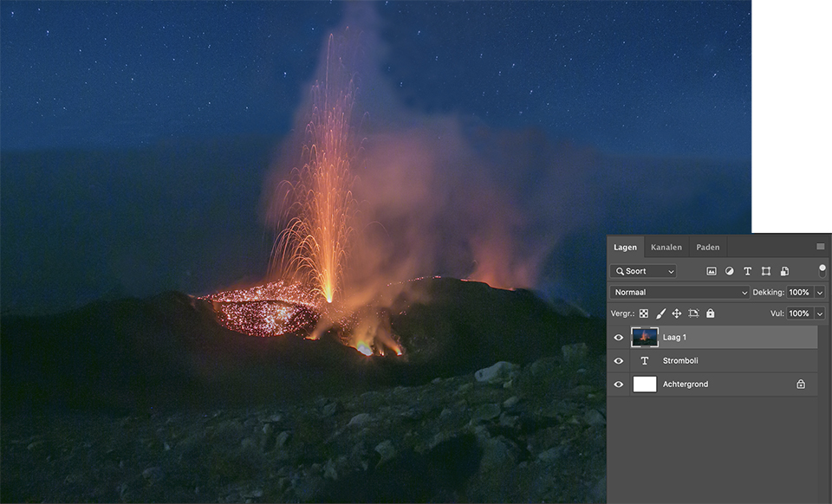Filter layers by adjustment layers icon
The height and width of the screenshot is (504, 832).
click(730, 271)
